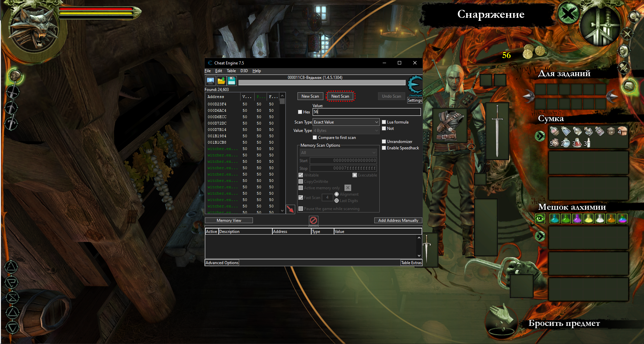Click the Memory View button

(x=229, y=220)
